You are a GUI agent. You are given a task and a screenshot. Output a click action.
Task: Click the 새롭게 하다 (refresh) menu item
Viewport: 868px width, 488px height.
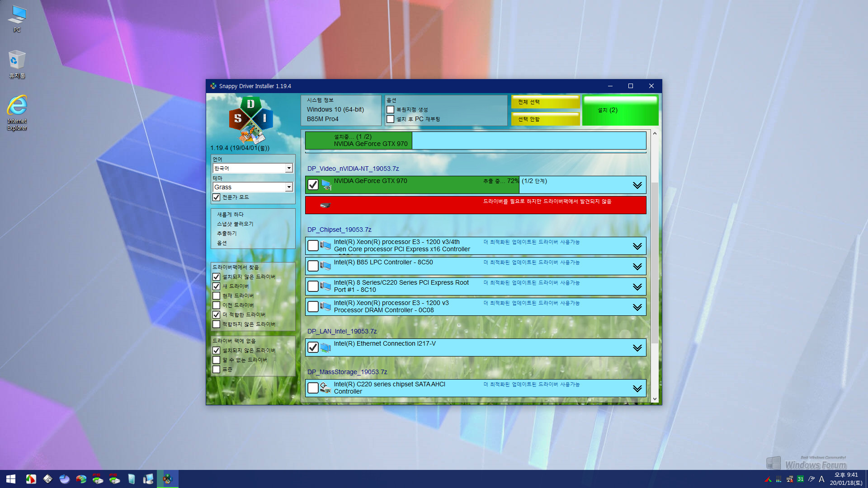[x=230, y=215]
